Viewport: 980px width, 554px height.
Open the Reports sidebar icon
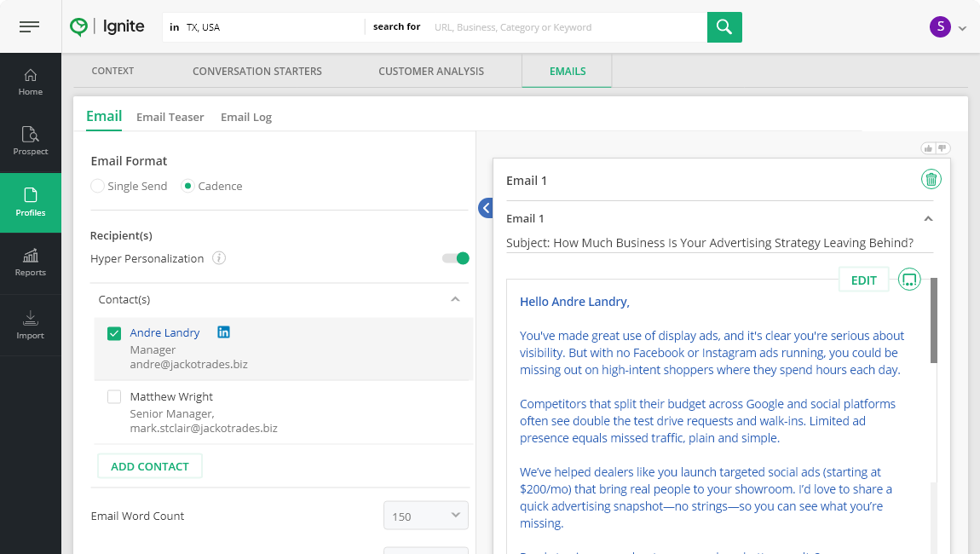pyautogui.click(x=31, y=263)
